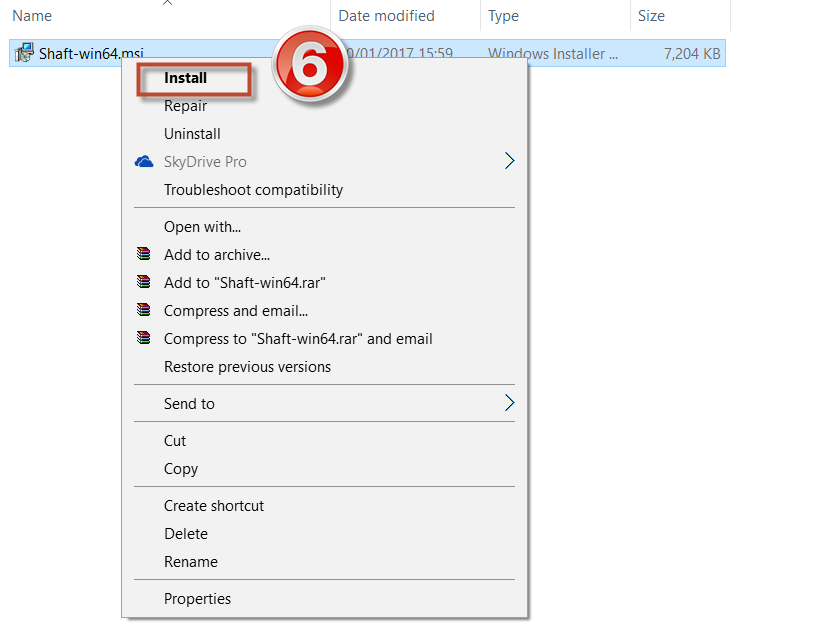Open Troubleshoot compatibility option
831x628 pixels.
[x=253, y=190]
